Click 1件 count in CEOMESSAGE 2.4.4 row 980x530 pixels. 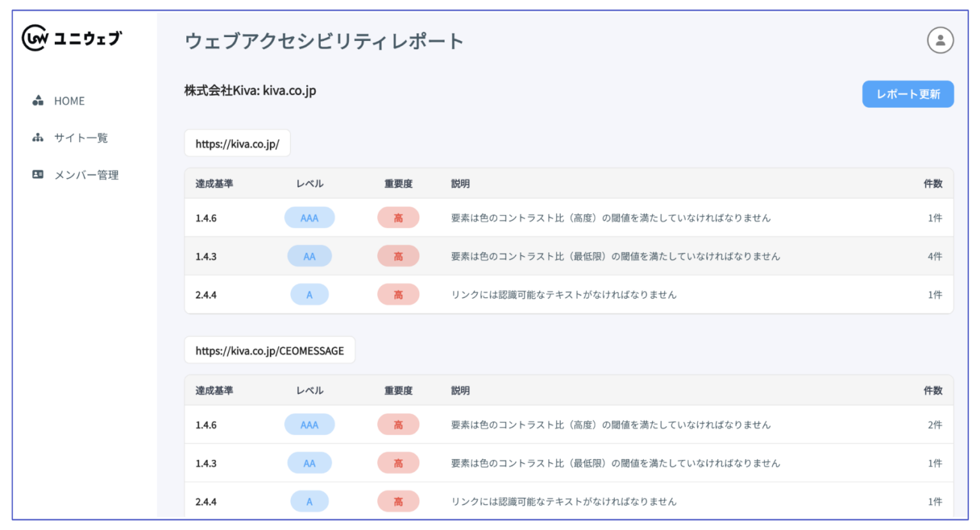tap(935, 502)
